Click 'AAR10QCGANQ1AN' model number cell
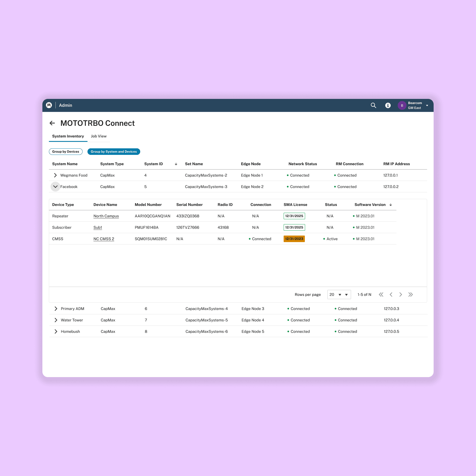The image size is (476, 476). (x=152, y=216)
